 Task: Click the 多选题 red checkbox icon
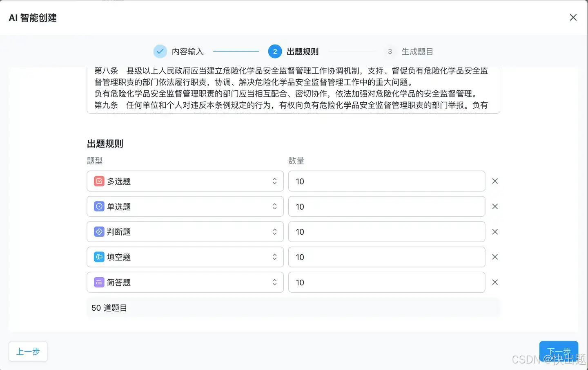click(99, 181)
